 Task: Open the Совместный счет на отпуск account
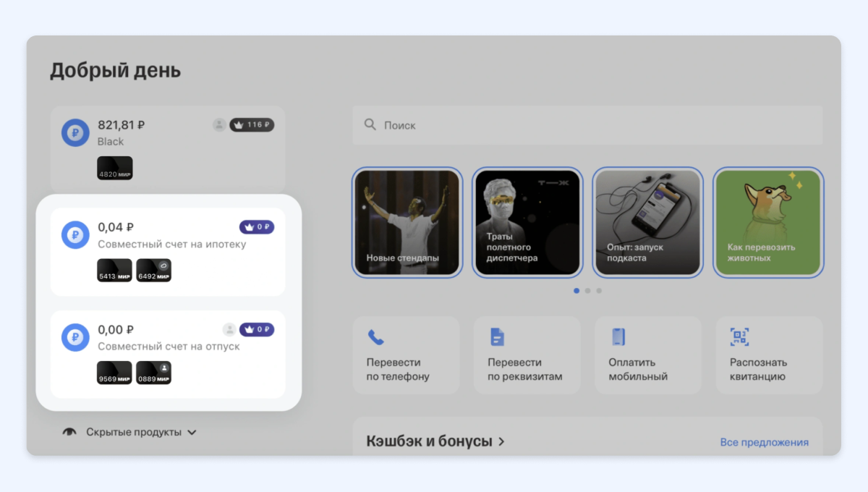click(x=169, y=347)
